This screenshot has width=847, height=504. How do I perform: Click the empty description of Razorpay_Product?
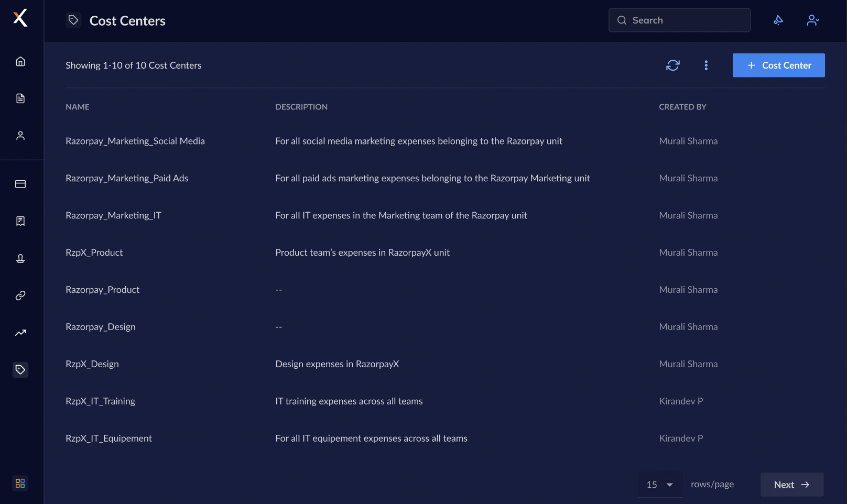(x=279, y=290)
